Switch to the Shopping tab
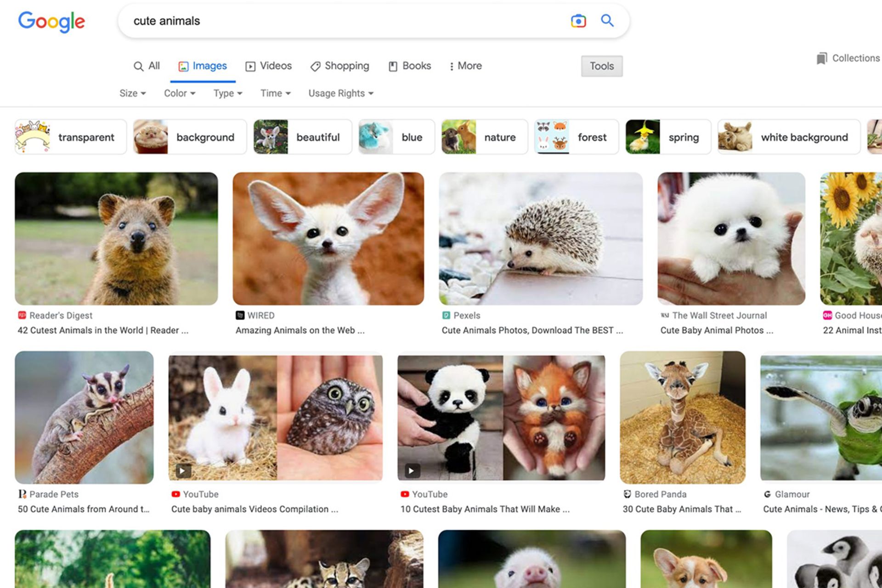This screenshot has height=588, width=882. point(340,66)
